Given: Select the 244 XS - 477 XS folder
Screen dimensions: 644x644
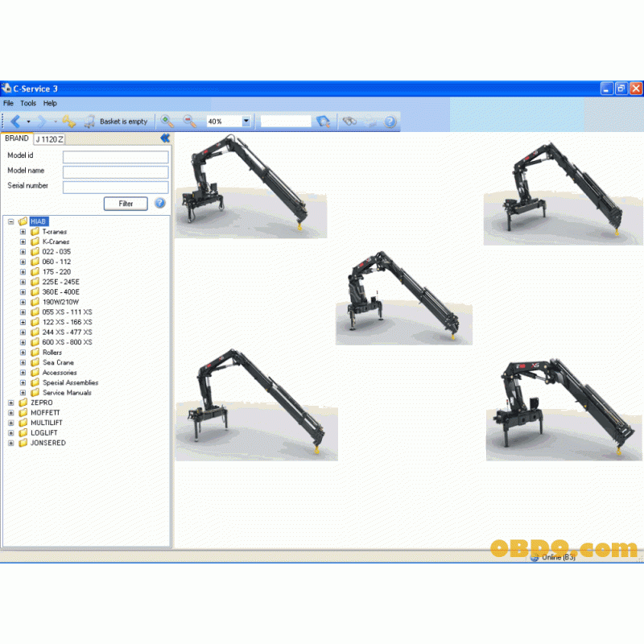Looking at the screenshot, I should (67, 332).
